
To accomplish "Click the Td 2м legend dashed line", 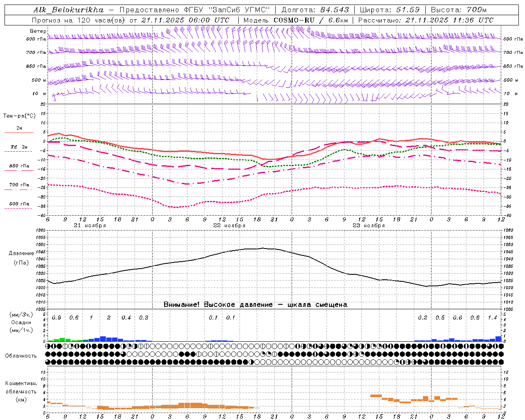I will point(18,151).
